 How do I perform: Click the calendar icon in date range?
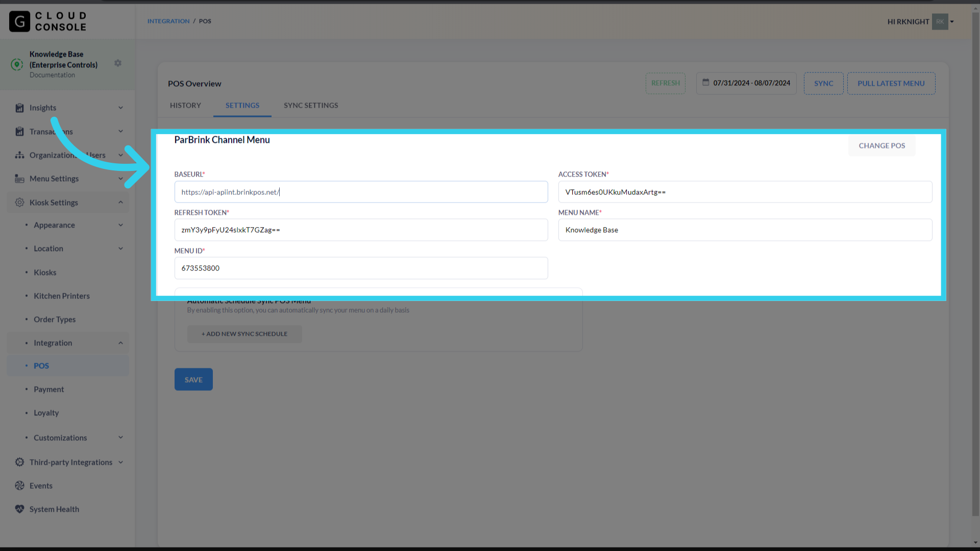point(705,83)
